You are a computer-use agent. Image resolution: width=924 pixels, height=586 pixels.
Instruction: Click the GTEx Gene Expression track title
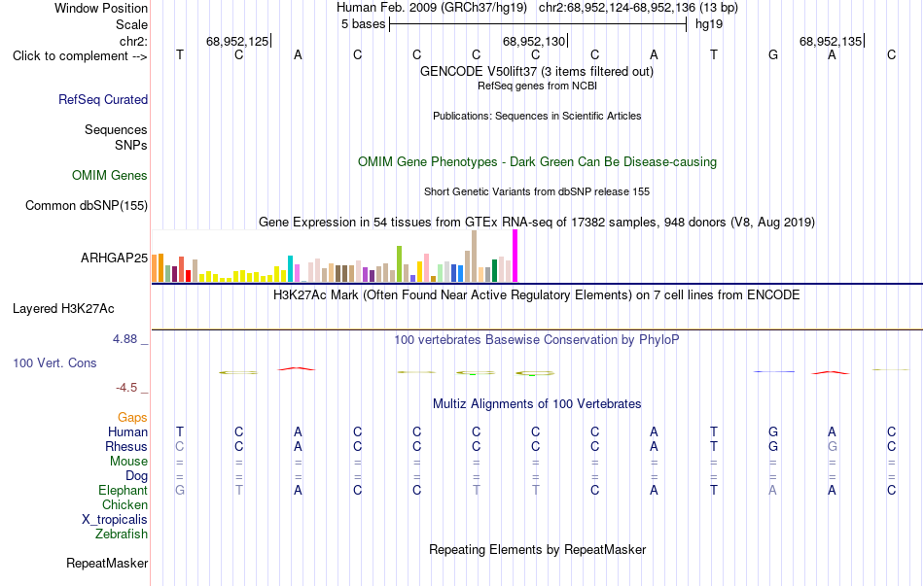537,222
